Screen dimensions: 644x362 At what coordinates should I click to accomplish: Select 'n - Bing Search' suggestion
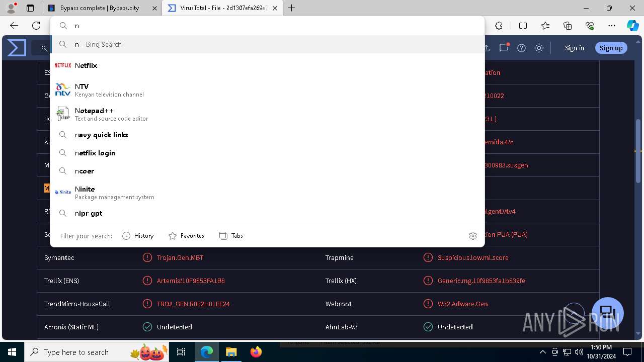click(x=267, y=44)
